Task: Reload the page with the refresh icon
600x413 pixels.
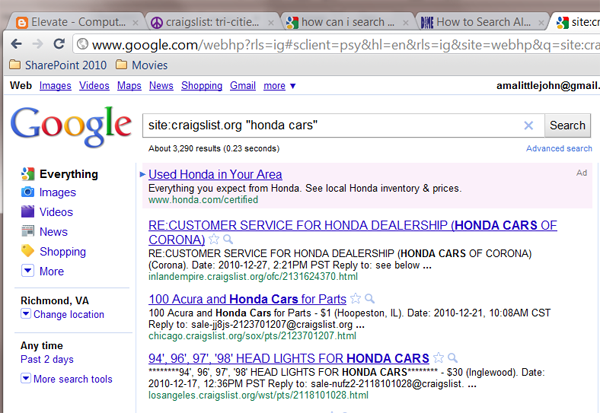Action: point(59,44)
